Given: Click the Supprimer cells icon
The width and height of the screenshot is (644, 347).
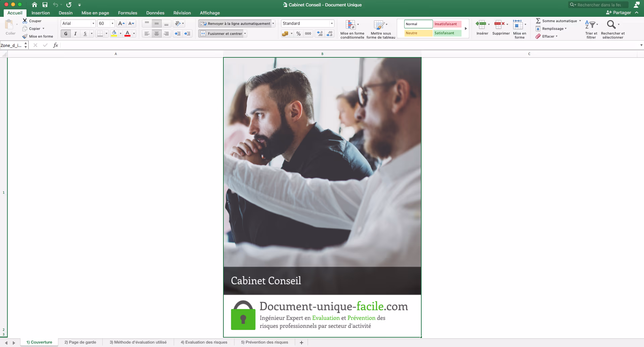Looking at the screenshot, I should (499, 24).
